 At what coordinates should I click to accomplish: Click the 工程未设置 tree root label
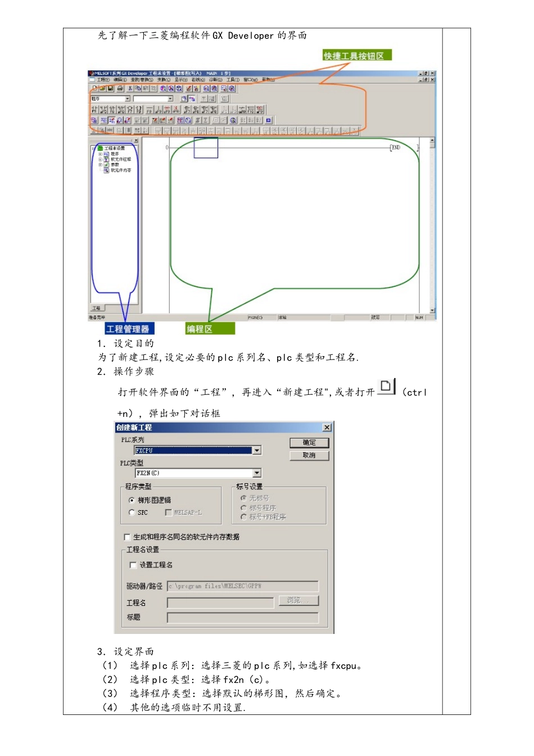click(115, 148)
